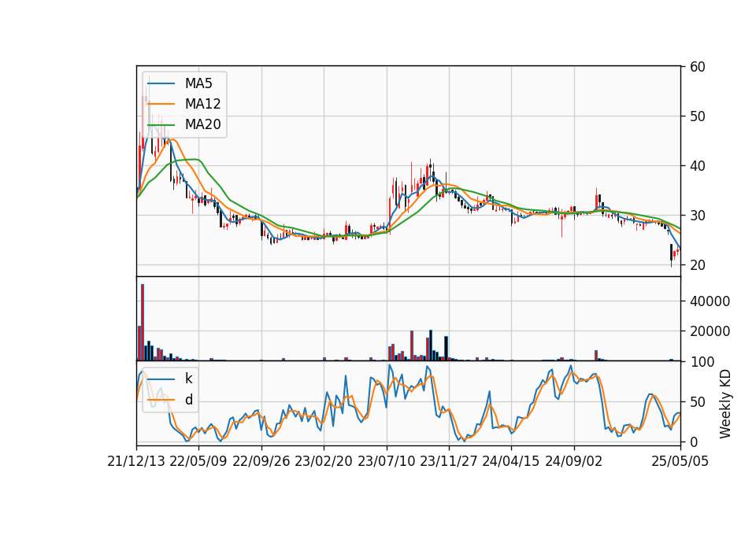The width and height of the screenshot is (756, 543).
Task: Click the d legend label
Action: point(189,400)
